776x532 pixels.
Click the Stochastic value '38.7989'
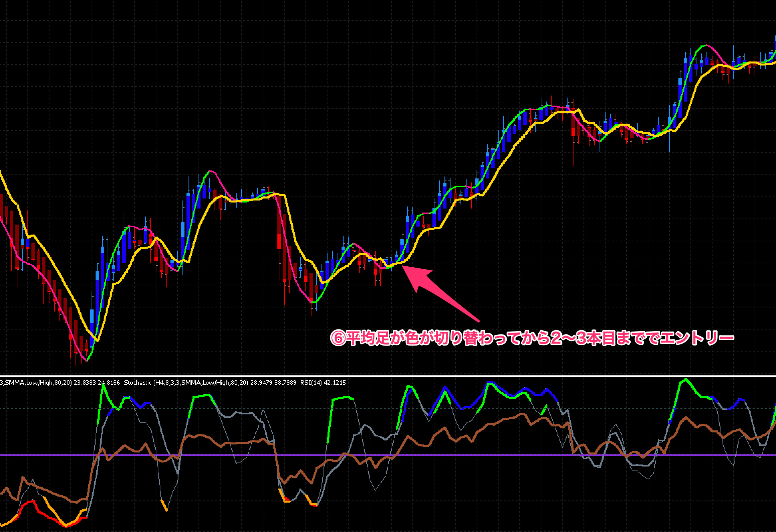tap(285, 383)
